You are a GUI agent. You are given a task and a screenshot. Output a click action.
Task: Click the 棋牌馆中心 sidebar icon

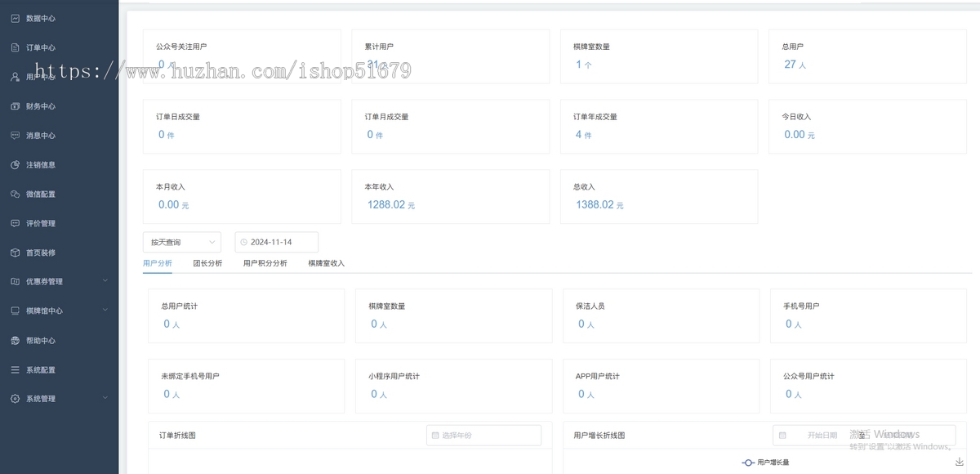click(x=15, y=311)
